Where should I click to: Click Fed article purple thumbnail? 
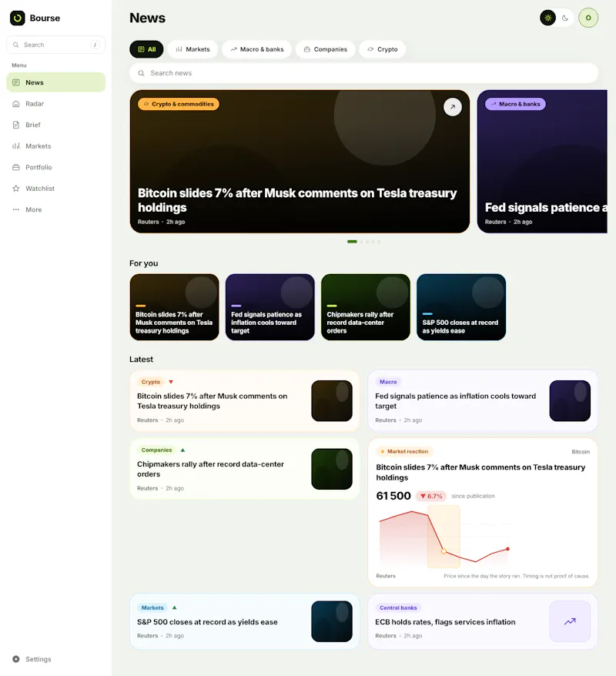click(570, 401)
